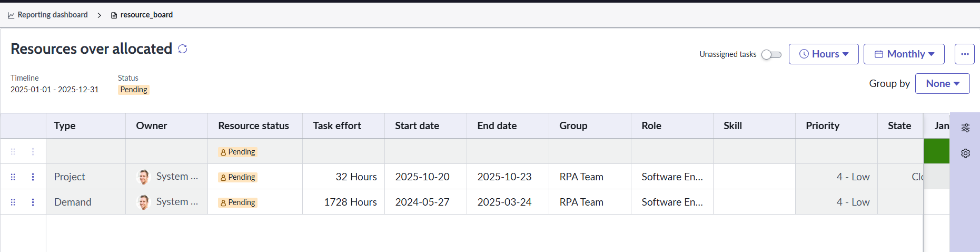This screenshot has height=252, width=980.
Task: Click the Task effort column header
Action: point(337,125)
